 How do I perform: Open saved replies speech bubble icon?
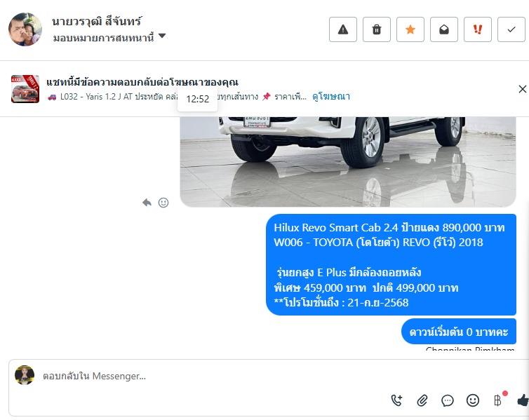point(448,400)
